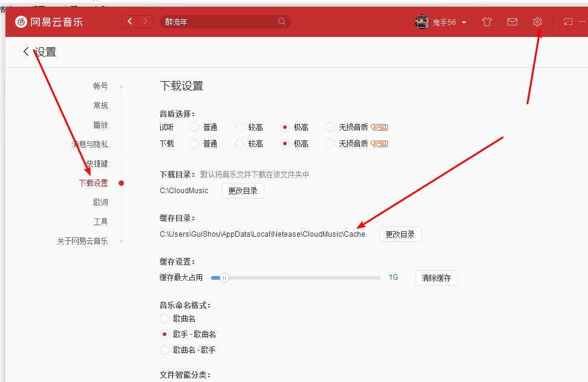This screenshot has height=382, width=588.
Task: Open the 快捷键 settings section
Action: [97, 163]
